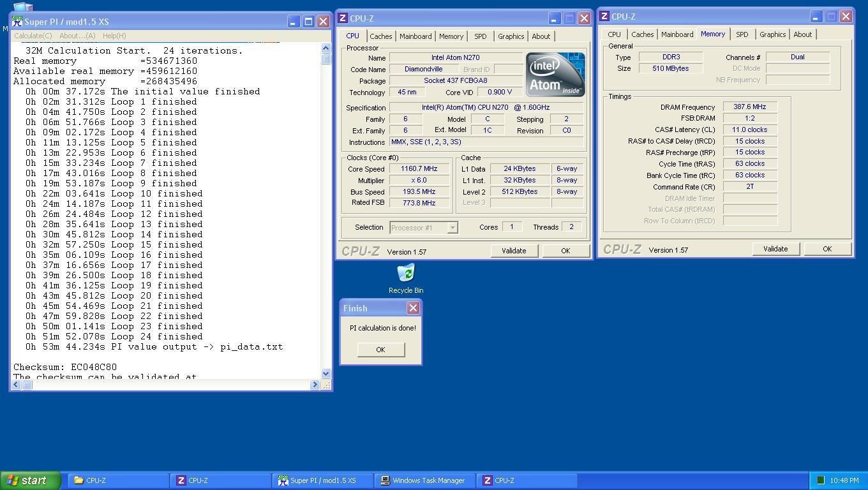
Task: Close the CPU-Z processor window
Action: (x=584, y=19)
